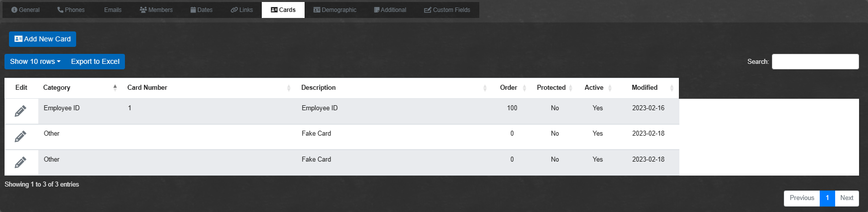Screen dimensions: 868x212
Task: Go to the Custom Fields tab
Action: pyautogui.click(x=447, y=10)
